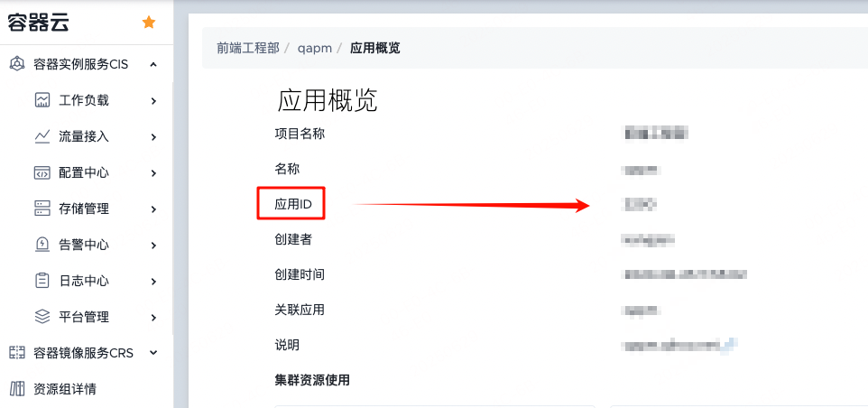Image resolution: width=868 pixels, height=408 pixels.
Task: Expand the 平台管理 submenu arrow
Action: 154,317
